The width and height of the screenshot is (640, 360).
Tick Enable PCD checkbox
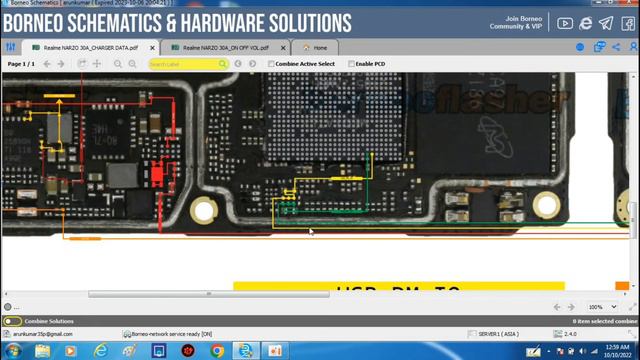point(351,64)
